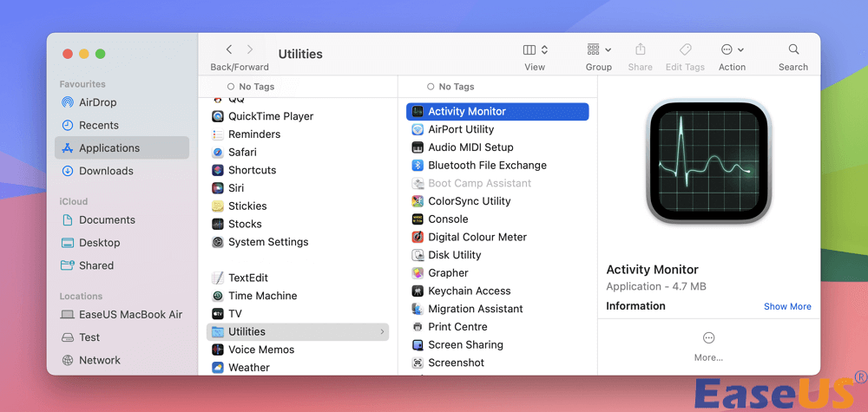The height and width of the screenshot is (412, 868).
Task: Select EaseUS MacBook Air location
Action: pyautogui.click(x=122, y=314)
